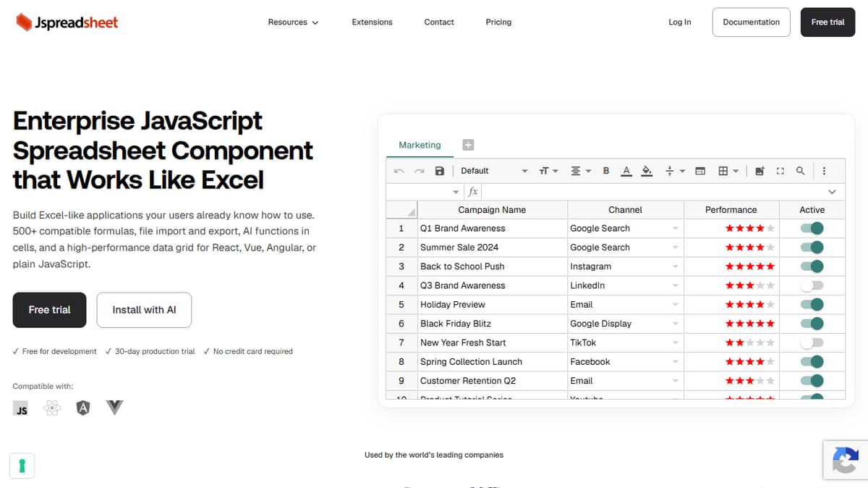Open the Default font dropdown
The width and height of the screenshot is (868, 488).
point(494,171)
